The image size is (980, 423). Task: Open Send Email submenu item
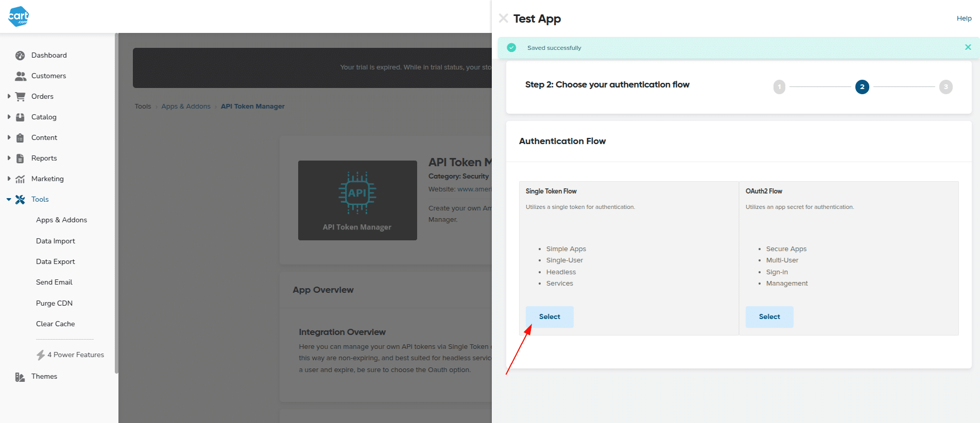[x=54, y=282]
